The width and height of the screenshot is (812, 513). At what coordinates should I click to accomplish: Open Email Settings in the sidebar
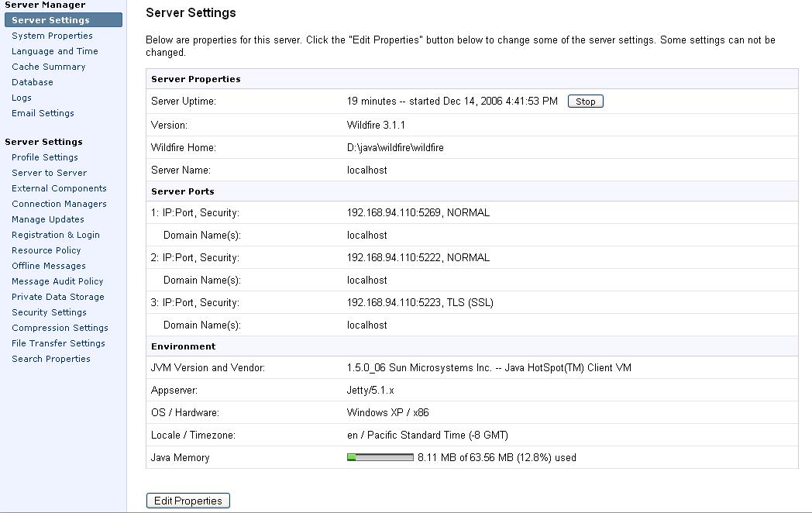[43, 113]
